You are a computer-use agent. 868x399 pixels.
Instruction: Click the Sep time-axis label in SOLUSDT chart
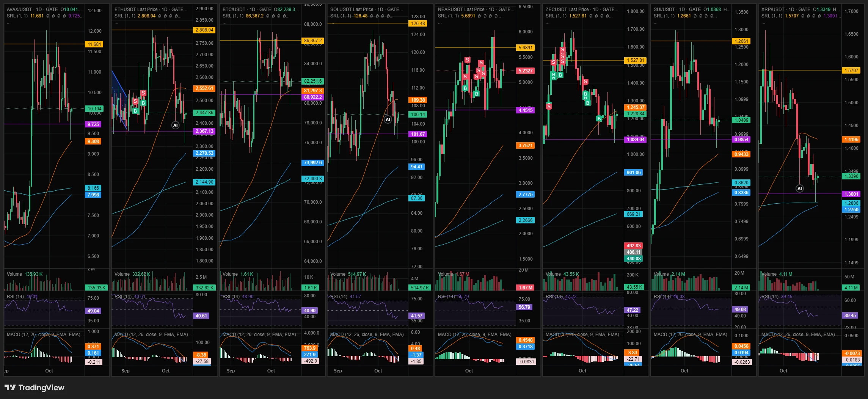point(337,371)
